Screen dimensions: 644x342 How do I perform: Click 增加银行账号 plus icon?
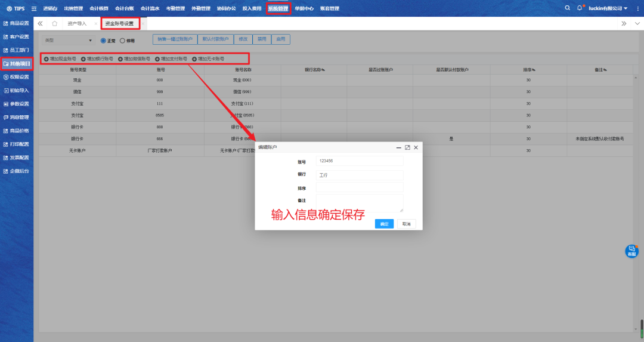click(83, 59)
